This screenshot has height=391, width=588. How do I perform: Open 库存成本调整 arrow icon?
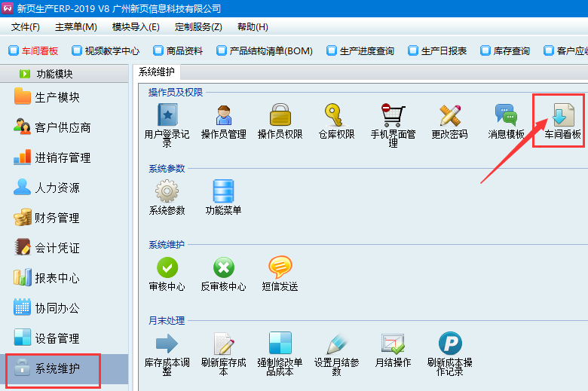pos(167,344)
